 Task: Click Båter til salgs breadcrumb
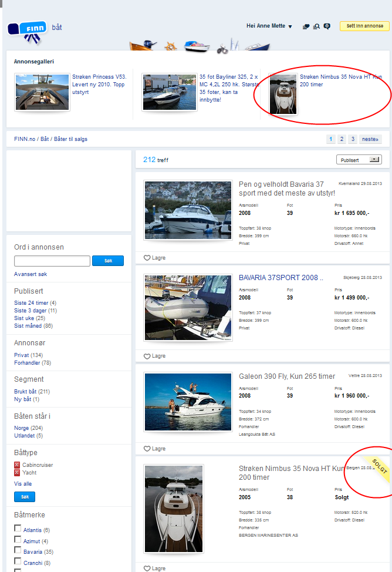71,139
